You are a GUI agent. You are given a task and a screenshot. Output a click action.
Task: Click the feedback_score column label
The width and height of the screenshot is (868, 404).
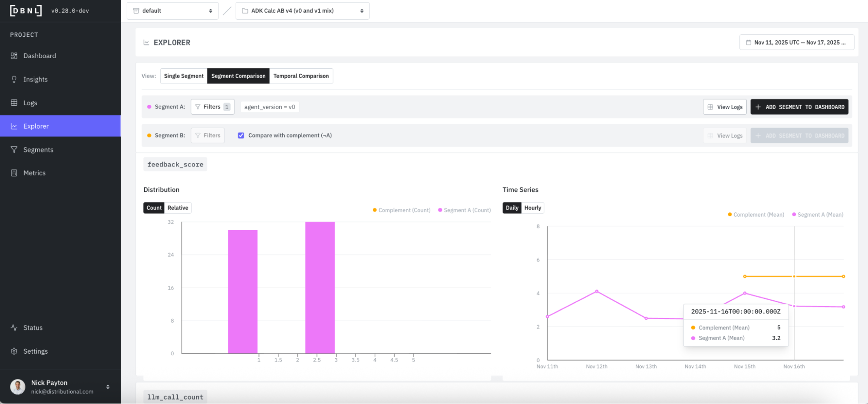pyautogui.click(x=175, y=164)
